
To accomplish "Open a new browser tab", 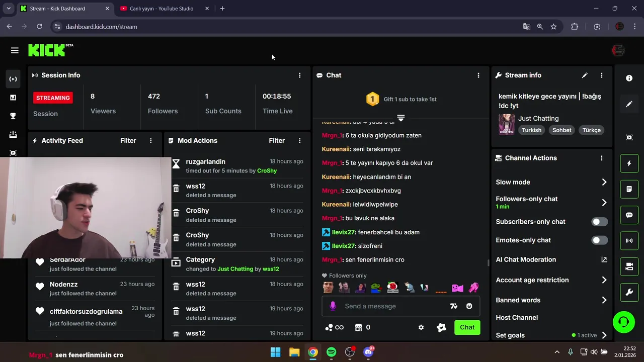I will [x=222, y=9].
